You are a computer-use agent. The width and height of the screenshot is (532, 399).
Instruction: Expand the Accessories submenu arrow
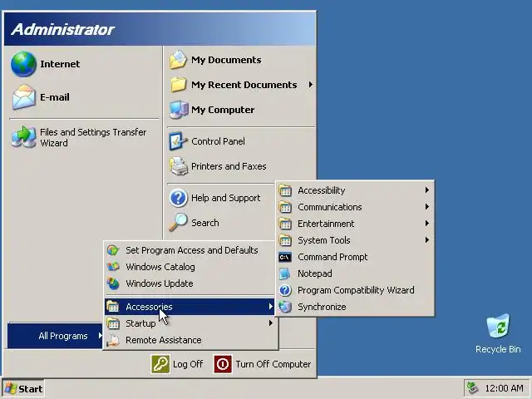click(x=270, y=307)
